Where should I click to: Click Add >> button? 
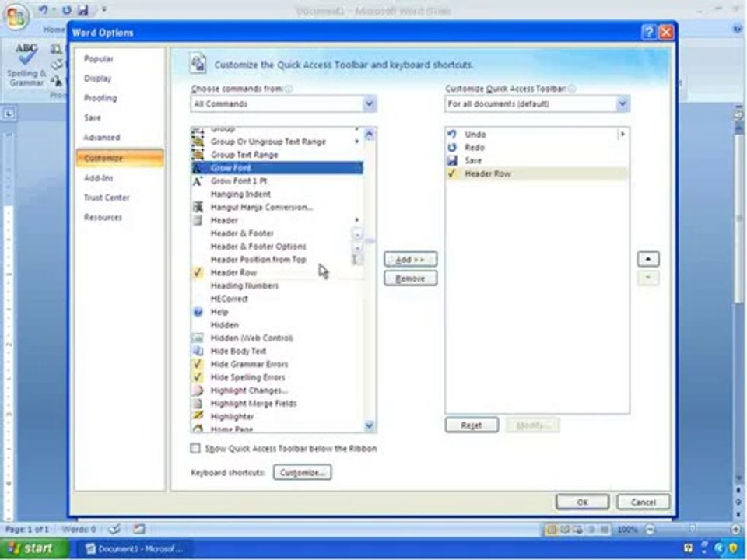coord(410,260)
